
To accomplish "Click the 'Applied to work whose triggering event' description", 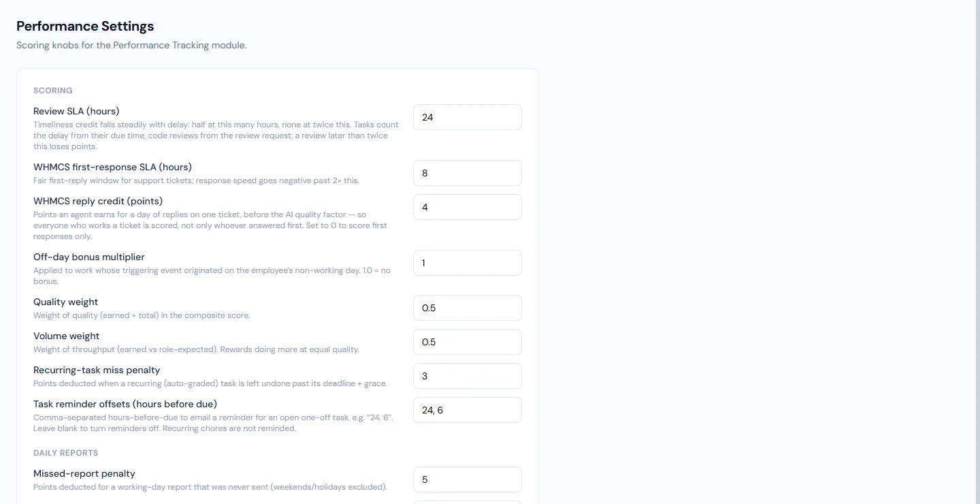I will (212, 276).
